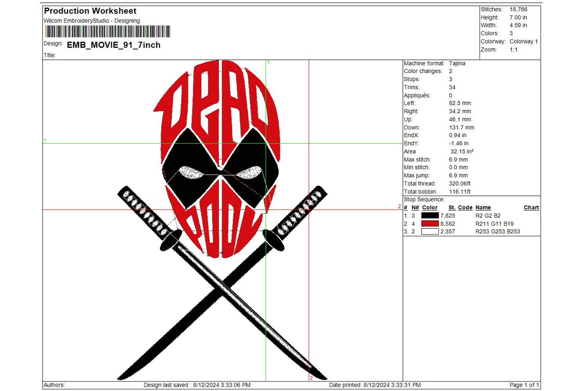The height and width of the screenshot is (391, 588).
Task: Click the black color swatch in stop sequence
Action: coord(430,215)
